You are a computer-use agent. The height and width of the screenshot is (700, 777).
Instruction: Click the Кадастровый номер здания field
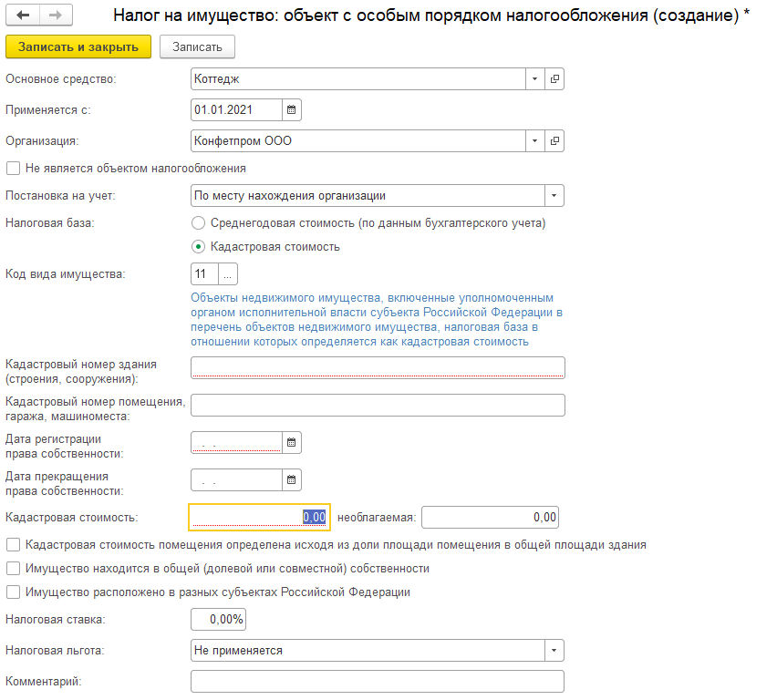tap(378, 367)
